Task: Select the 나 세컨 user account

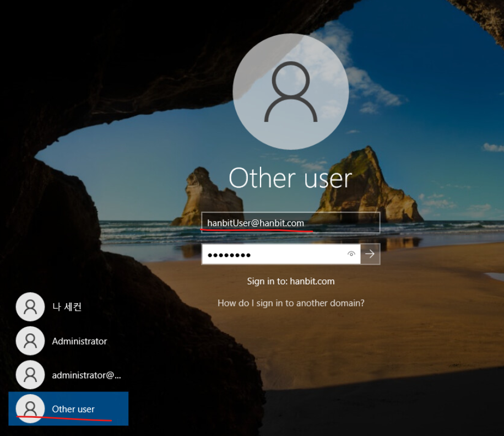Action: [68, 306]
